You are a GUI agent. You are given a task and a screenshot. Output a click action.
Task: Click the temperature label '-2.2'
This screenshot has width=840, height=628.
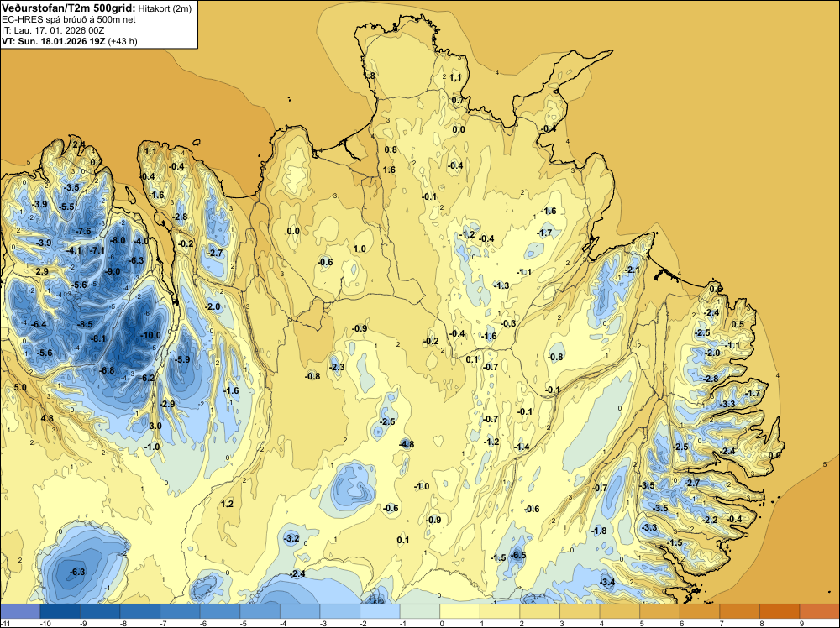point(710,520)
